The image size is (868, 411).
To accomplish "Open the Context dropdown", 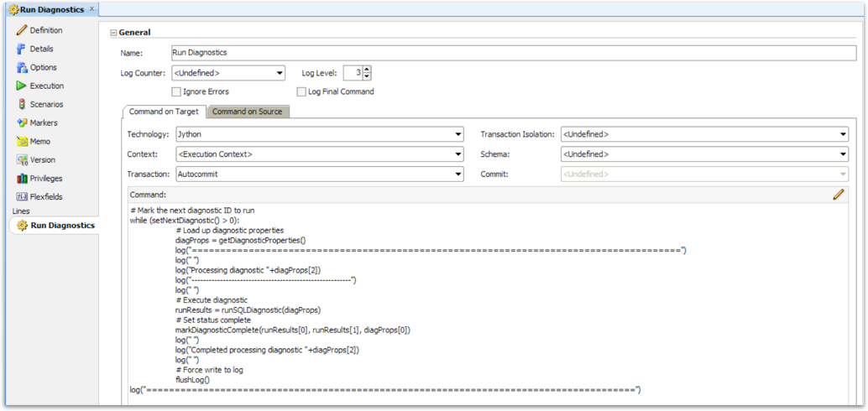I will (320, 153).
